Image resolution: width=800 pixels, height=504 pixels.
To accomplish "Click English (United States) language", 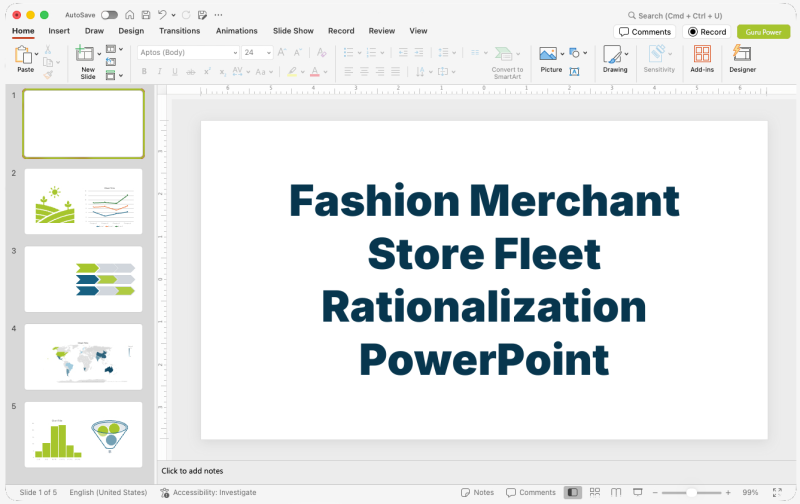I will point(108,492).
